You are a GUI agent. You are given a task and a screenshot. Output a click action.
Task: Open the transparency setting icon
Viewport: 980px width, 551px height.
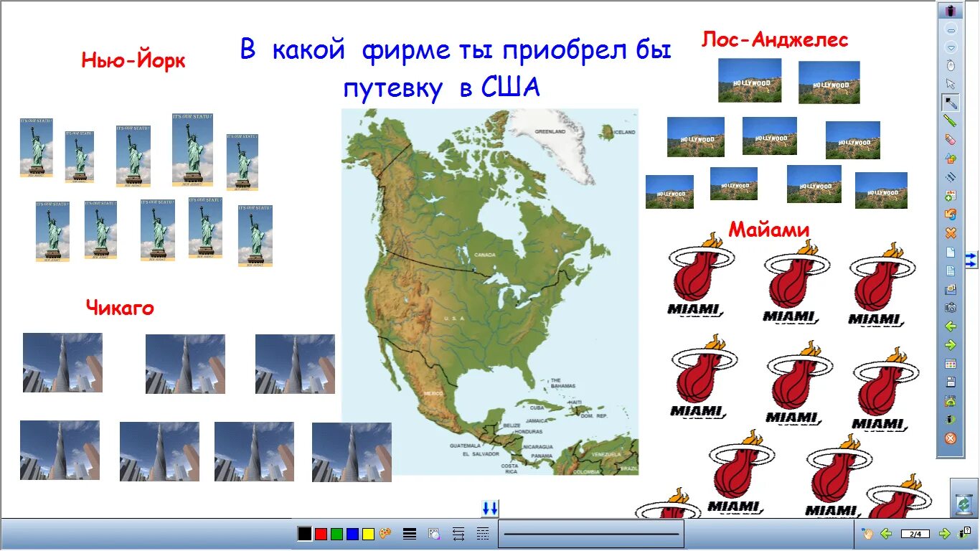pyautogui.click(x=434, y=534)
